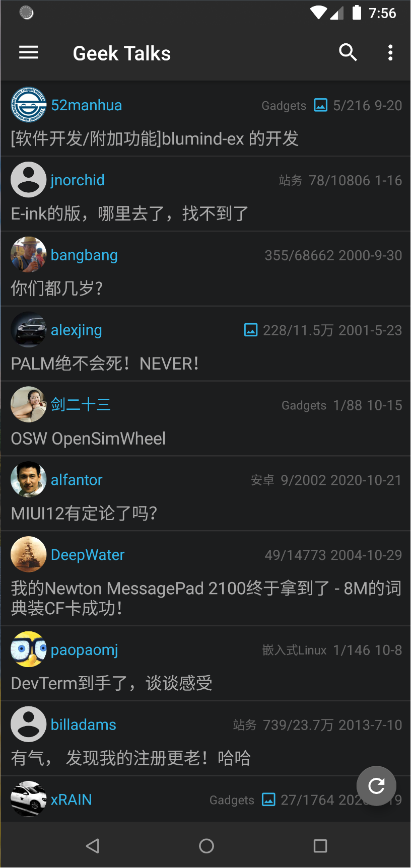
Task: Tap alfantor's avatar photo
Action: tap(29, 479)
